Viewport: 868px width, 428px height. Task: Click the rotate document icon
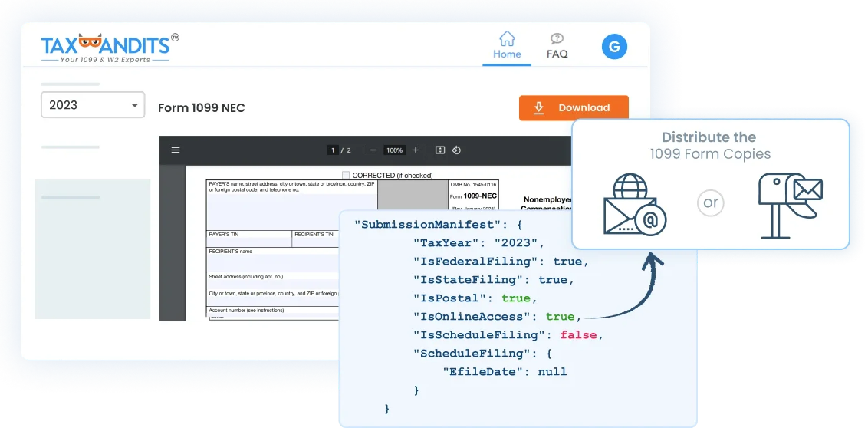click(456, 150)
